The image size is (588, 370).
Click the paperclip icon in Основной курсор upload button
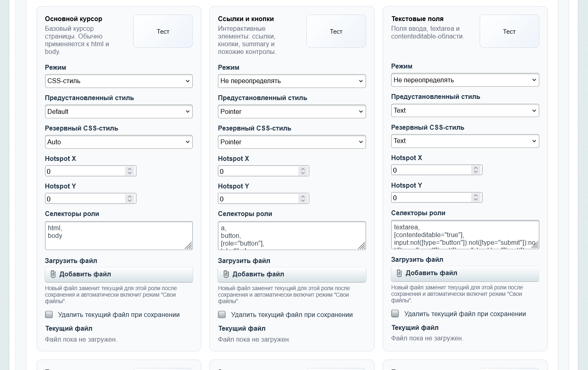[x=53, y=274]
